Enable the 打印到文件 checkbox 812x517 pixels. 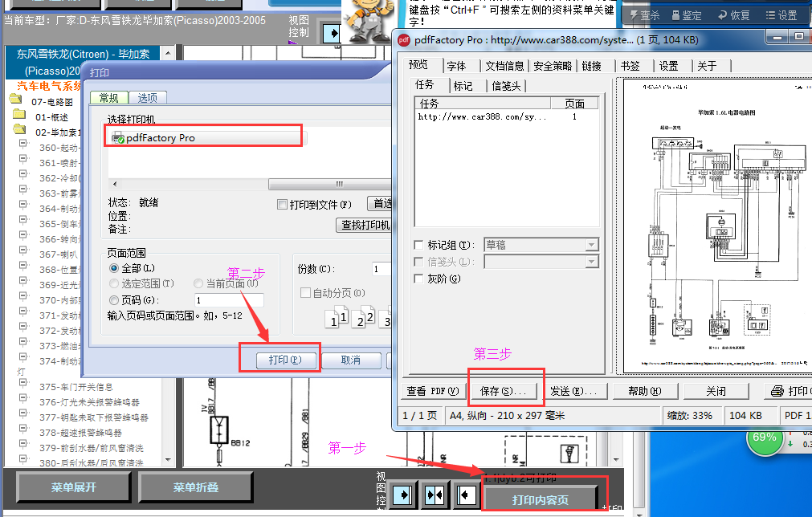tap(282, 205)
